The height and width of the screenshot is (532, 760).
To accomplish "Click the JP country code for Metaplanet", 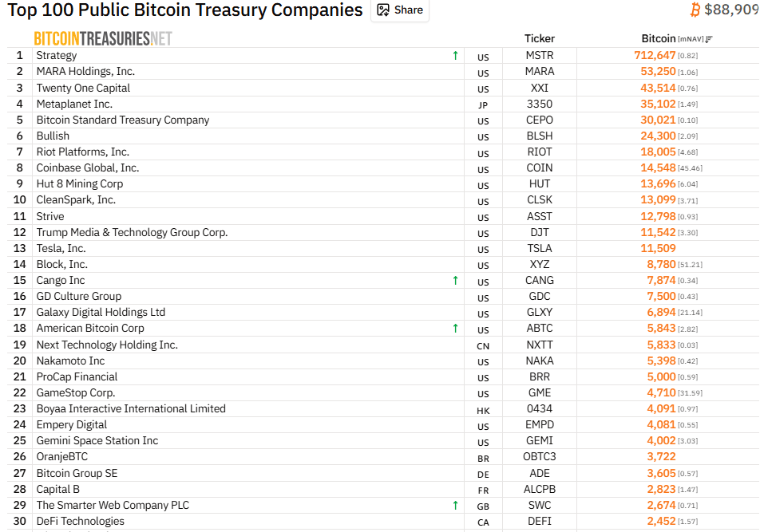I will [482, 104].
